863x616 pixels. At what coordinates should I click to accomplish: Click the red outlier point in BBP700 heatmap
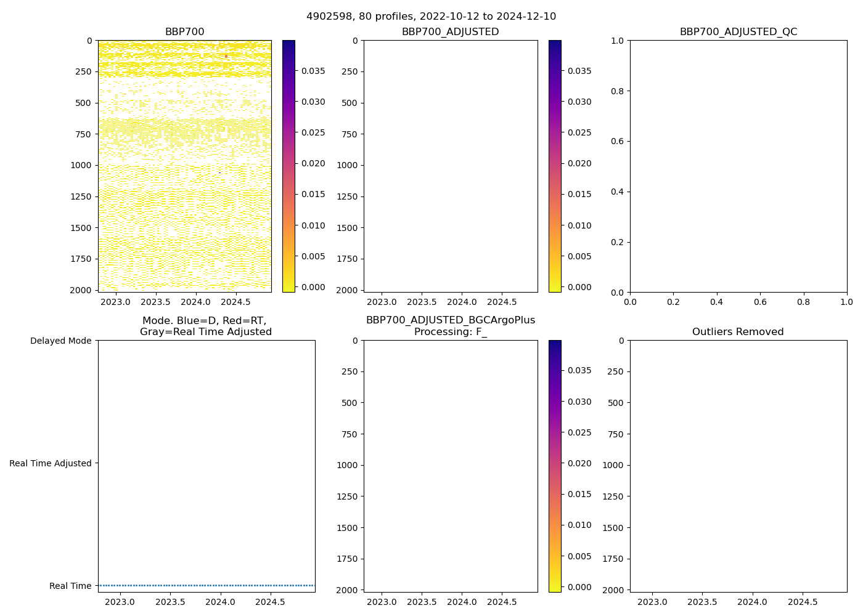click(x=226, y=56)
